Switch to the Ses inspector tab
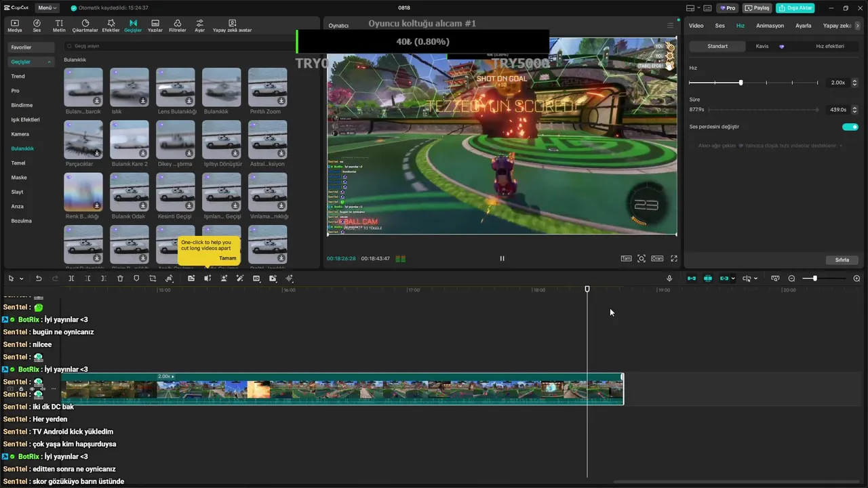This screenshot has width=868, height=488. pos(719,26)
